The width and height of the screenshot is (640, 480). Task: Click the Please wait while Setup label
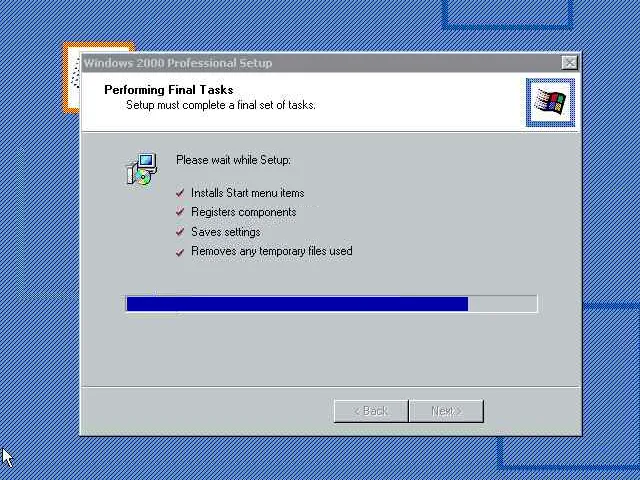pos(233,160)
